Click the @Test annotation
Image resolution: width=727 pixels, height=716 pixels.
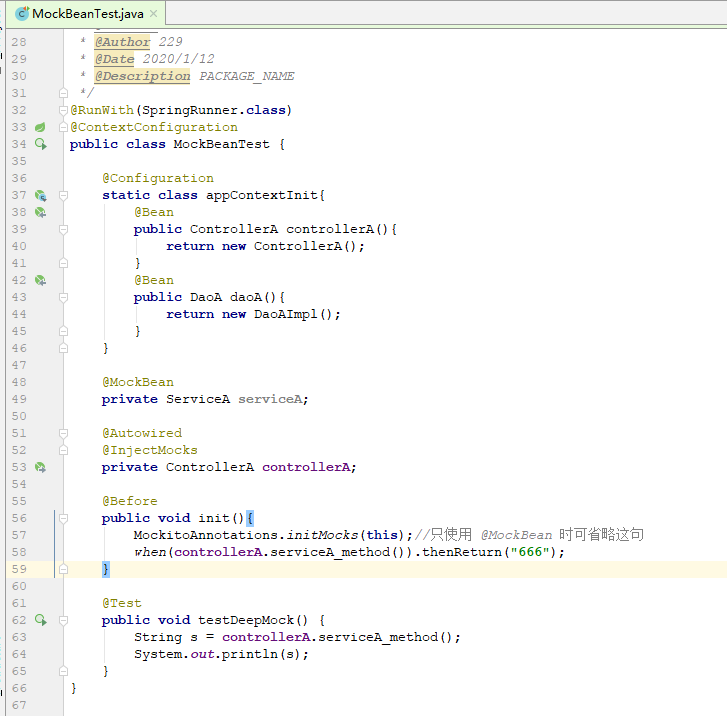click(122, 603)
